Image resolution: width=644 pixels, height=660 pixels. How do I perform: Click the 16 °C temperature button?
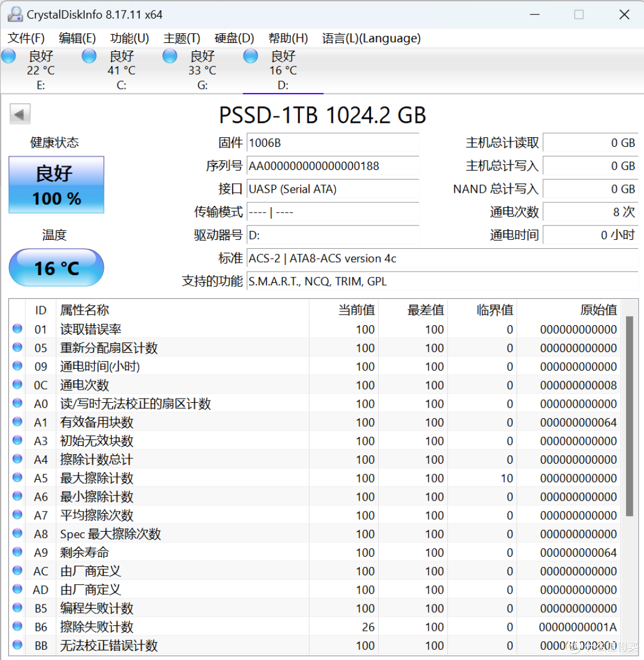(x=57, y=268)
